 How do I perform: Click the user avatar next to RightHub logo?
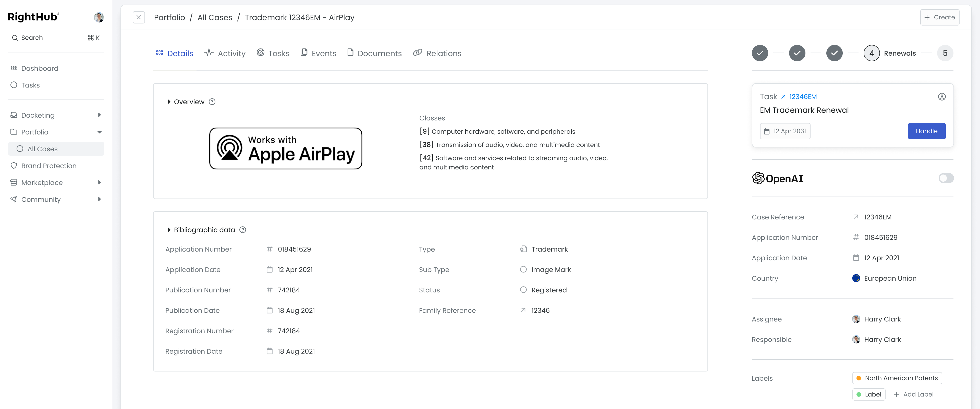click(99, 17)
